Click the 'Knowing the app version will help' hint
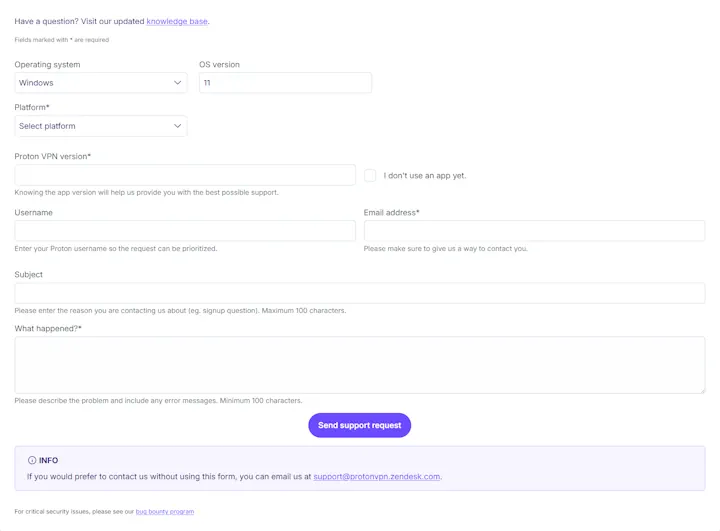720x531 pixels. coord(146,192)
